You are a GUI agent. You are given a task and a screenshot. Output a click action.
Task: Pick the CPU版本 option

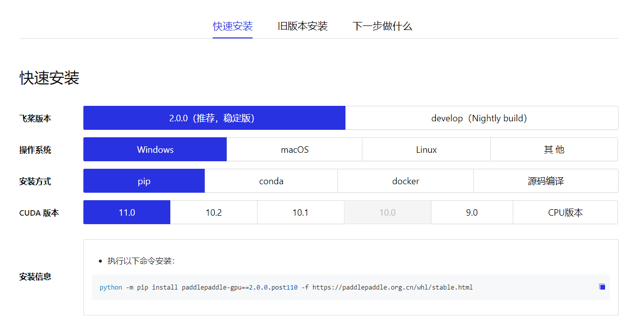tap(565, 212)
